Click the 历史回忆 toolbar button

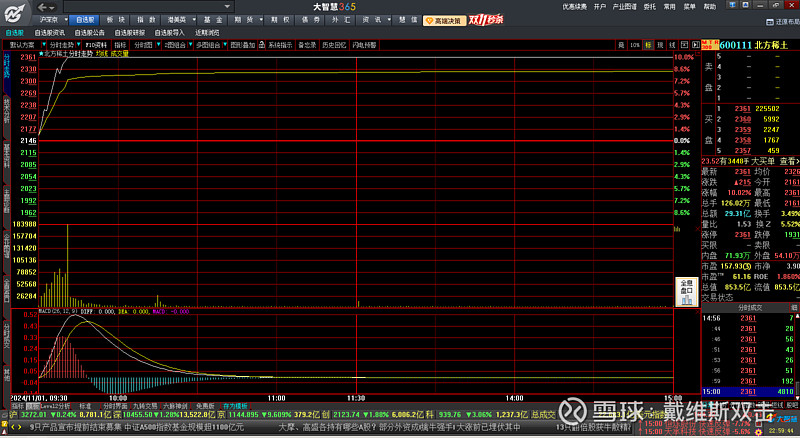click(334, 45)
